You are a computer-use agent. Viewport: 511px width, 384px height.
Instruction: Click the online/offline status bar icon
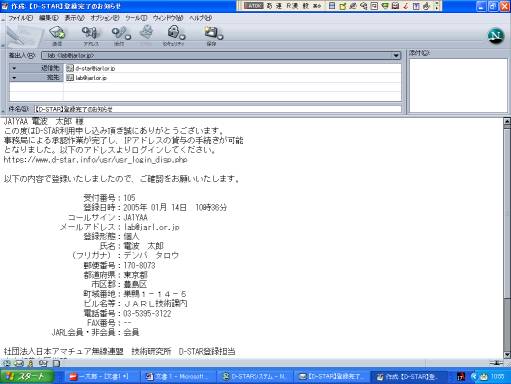(496, 363)
